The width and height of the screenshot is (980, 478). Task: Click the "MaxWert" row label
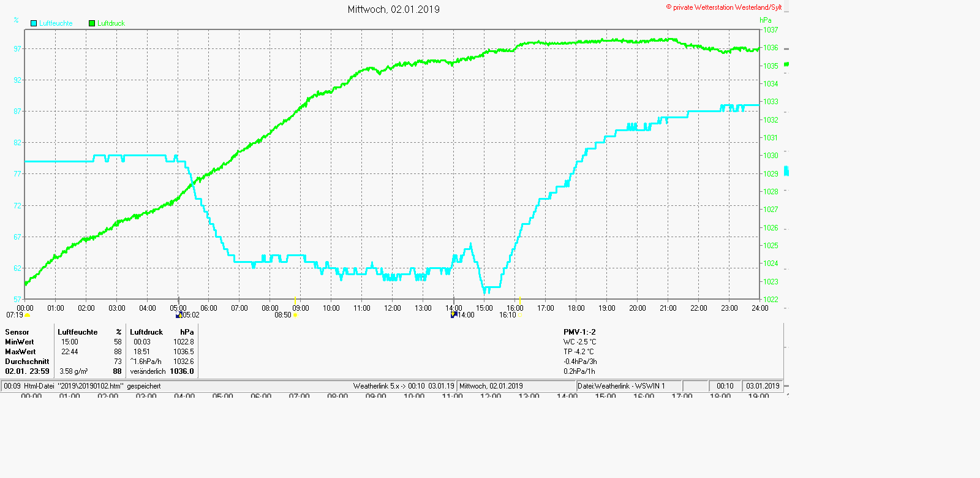tap(20, 352)
